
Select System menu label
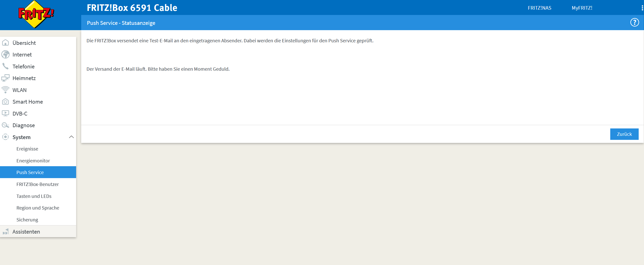22,137
